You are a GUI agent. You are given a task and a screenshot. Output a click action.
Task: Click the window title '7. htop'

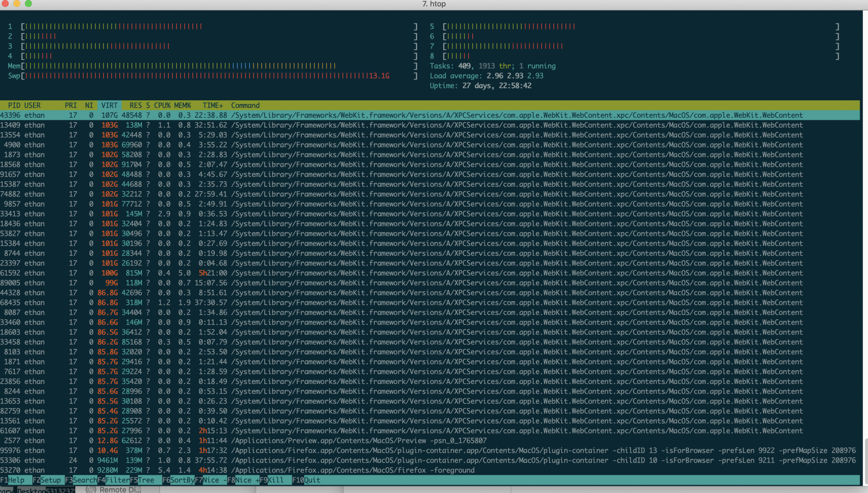[x=434, y=4]
